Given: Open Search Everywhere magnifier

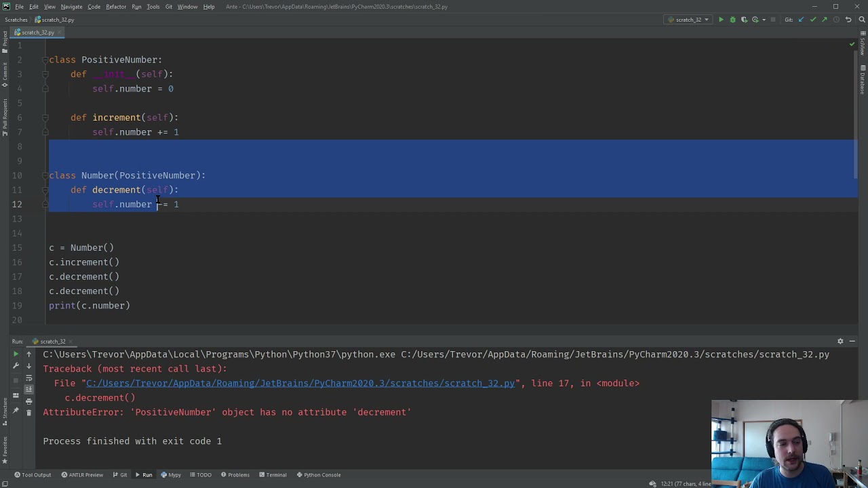Looking at the screenshot, I should (862, 20).
